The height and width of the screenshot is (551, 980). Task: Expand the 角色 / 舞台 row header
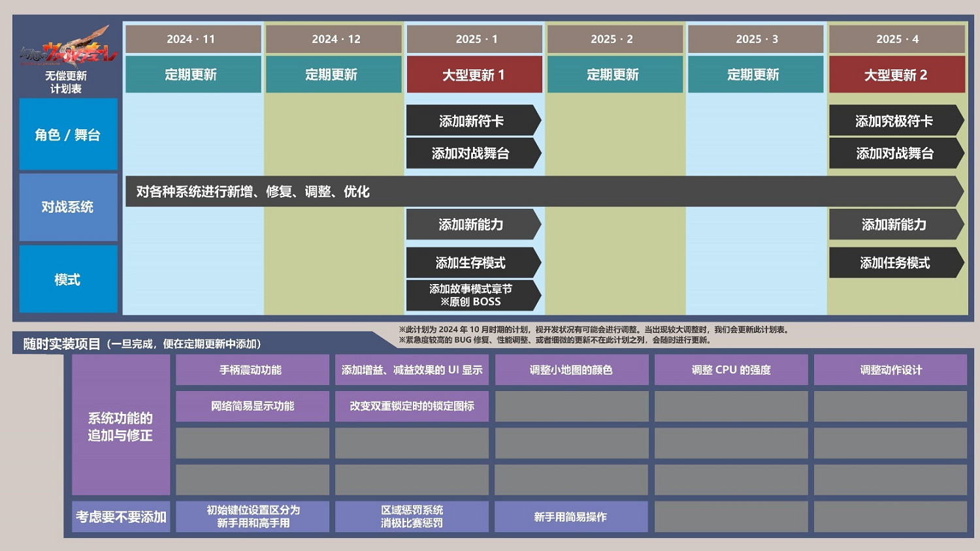[68, 134]
